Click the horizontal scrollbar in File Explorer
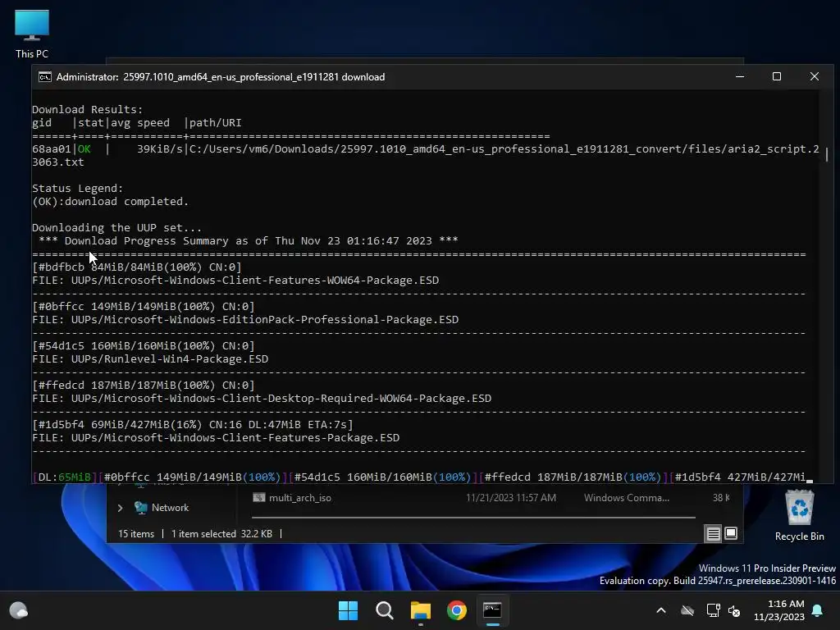Screen dimensions: 840x630 (473, 518)
